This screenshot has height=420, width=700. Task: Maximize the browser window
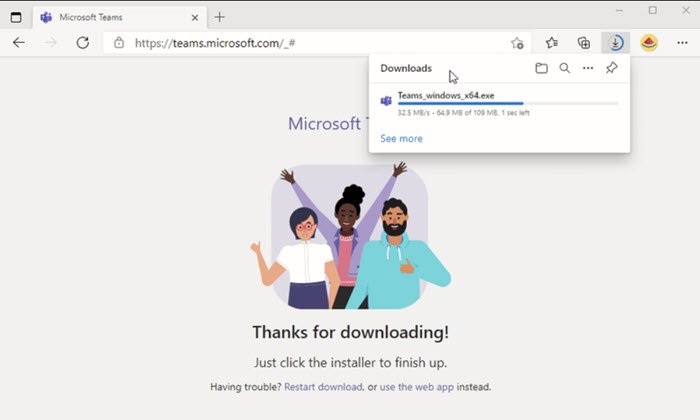653,10
